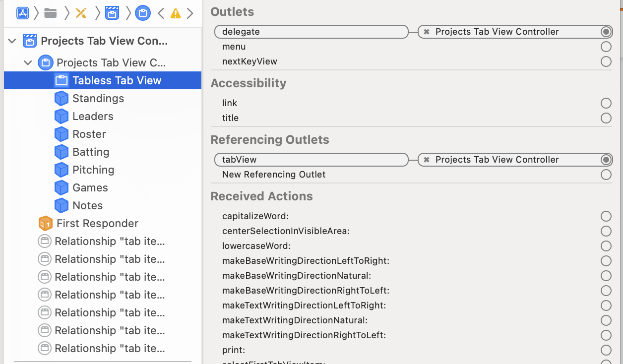The image size is (623, 364).
Task: Select the Pitching tab item
Action: coord(103,170)
